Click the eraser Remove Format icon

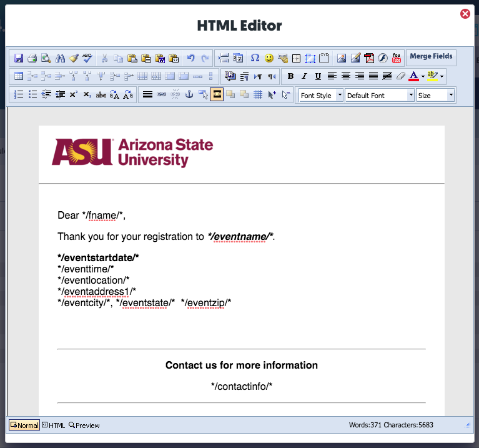(x=401, y=76)
